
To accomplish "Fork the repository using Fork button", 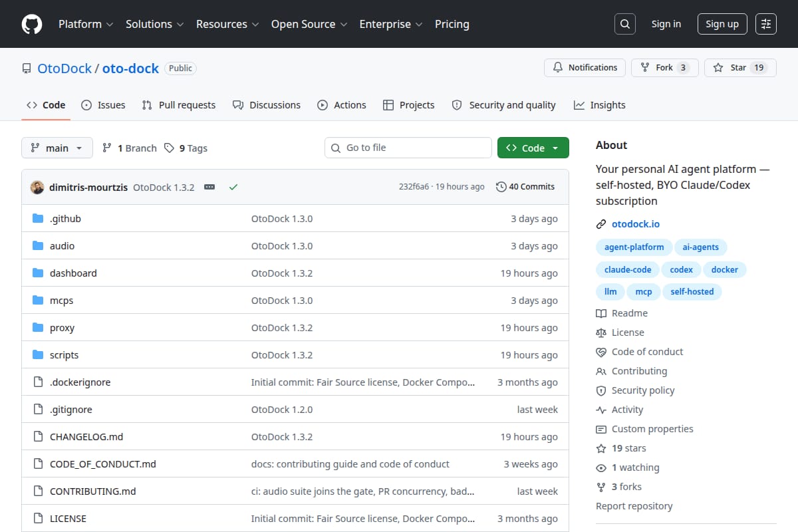I will point(664,68).
